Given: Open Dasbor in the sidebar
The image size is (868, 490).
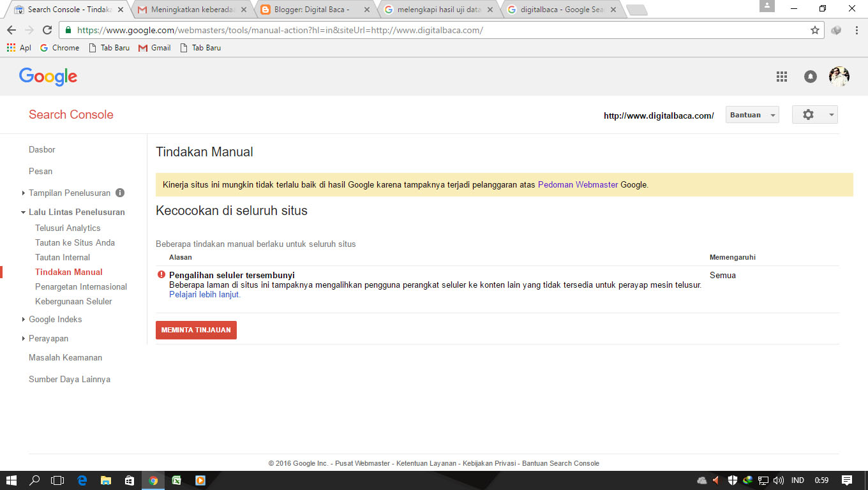Looking at the screenshot, I should click(x=42, y=149).
